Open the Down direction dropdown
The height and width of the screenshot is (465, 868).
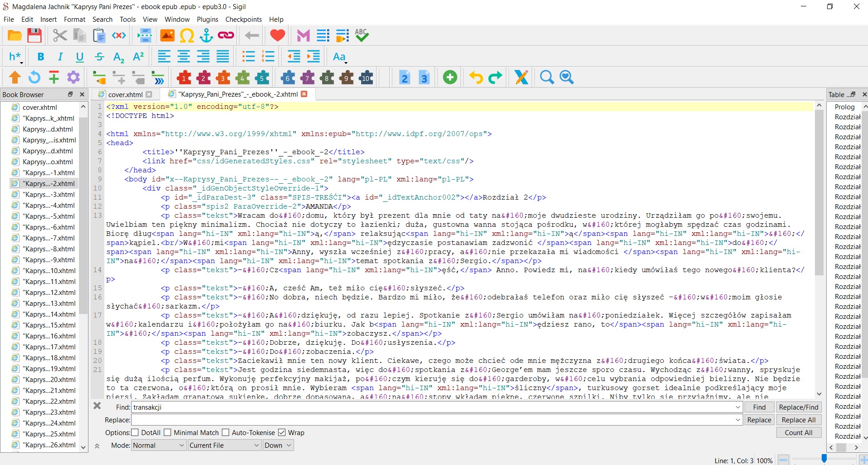click(x=278, y=445)
